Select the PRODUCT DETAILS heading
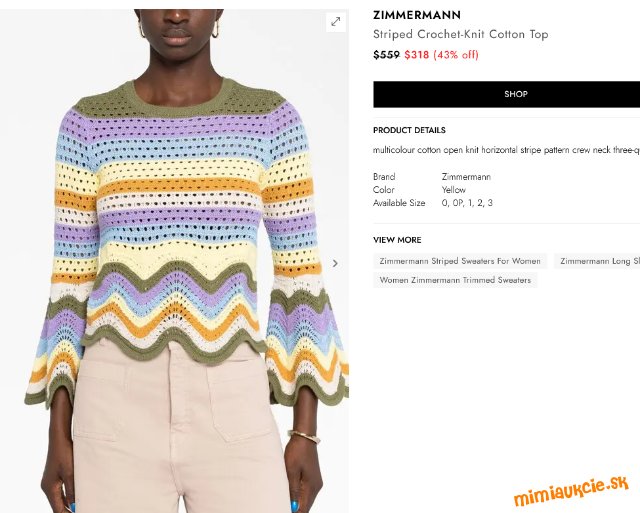The height and width of the screenshot is (513, 640). pyautogui.click(x=409, y=130)
